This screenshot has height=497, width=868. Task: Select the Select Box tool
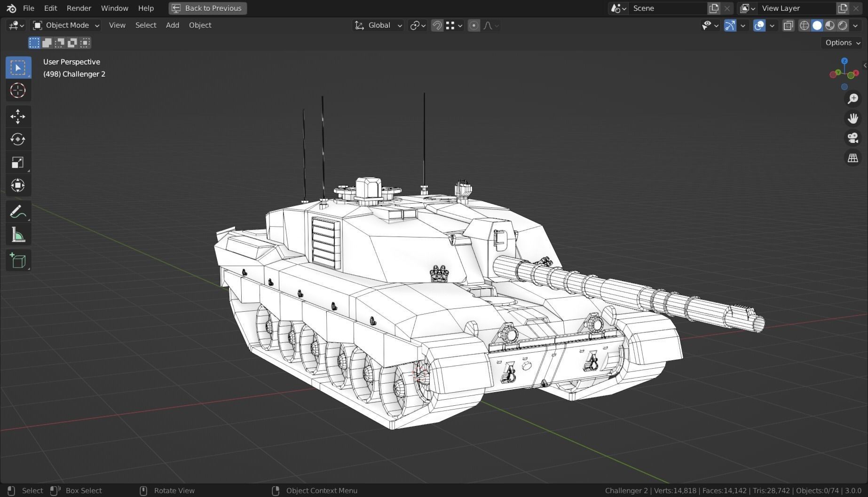pos(18,68)
